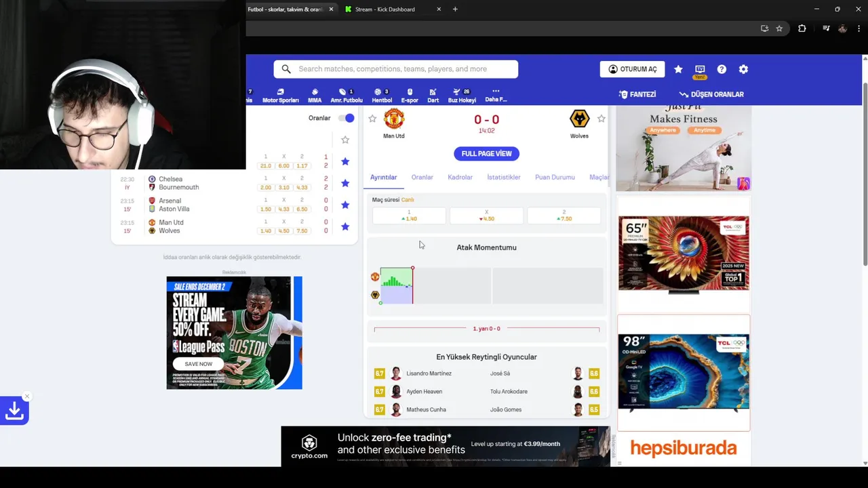Unfavorite the Man Utd Wolves list match
This screenshot has height=488, width=868.
345,226
